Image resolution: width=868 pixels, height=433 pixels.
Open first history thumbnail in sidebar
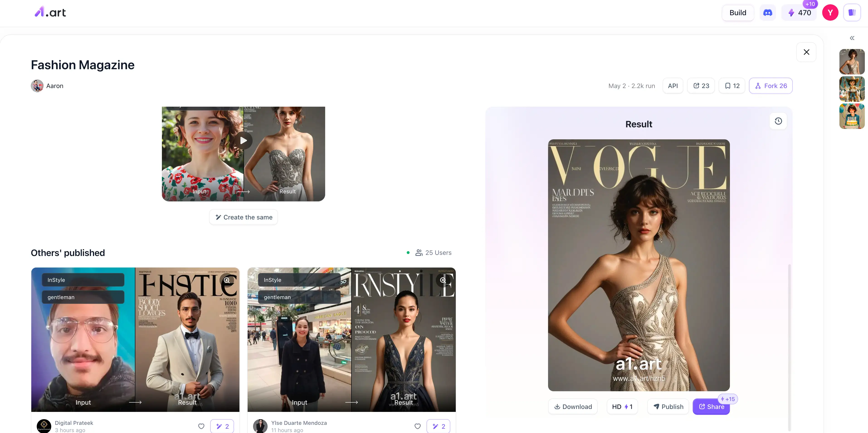pyautogui.click(x=852, y=62)
